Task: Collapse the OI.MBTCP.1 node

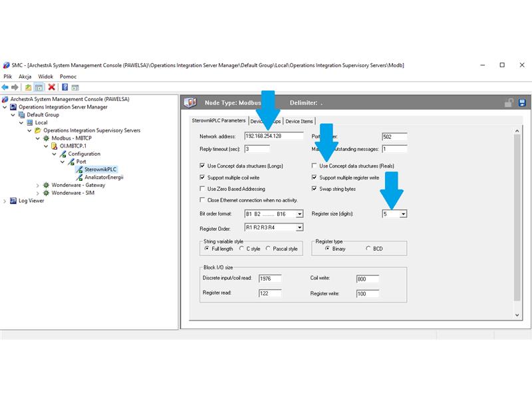Action: coord(46,146)
